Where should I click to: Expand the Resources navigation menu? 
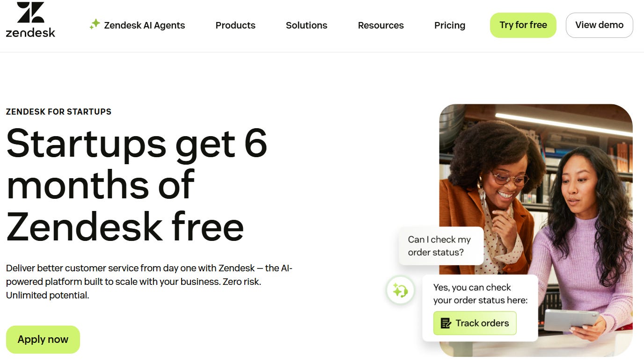click(381, 25)
